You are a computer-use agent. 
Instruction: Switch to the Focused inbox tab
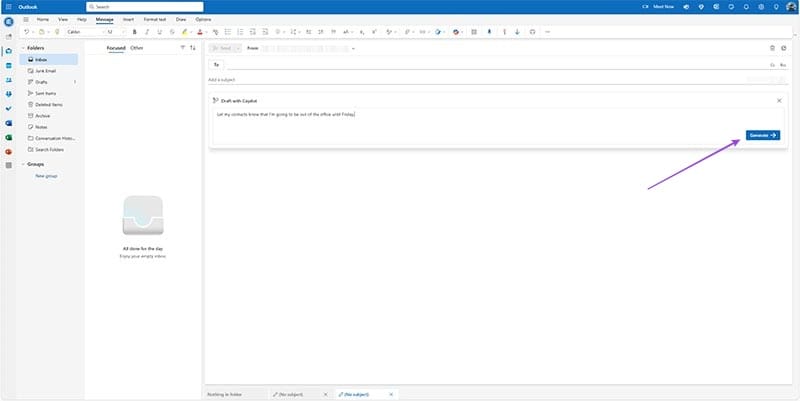pos(116,48)
